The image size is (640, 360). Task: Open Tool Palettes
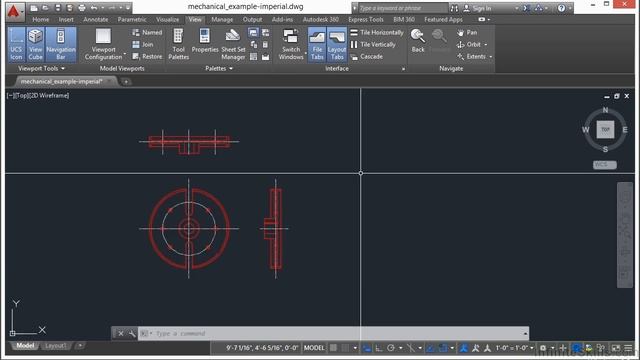coord(178,44)
